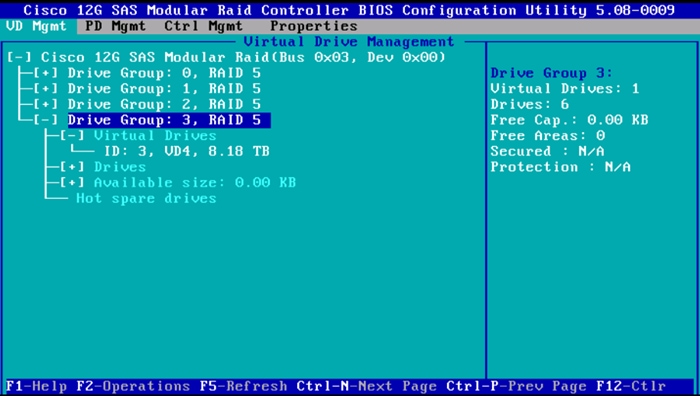
Task: Select the Drives label under Drive Group 3
Action: click(x=120, y=167)
